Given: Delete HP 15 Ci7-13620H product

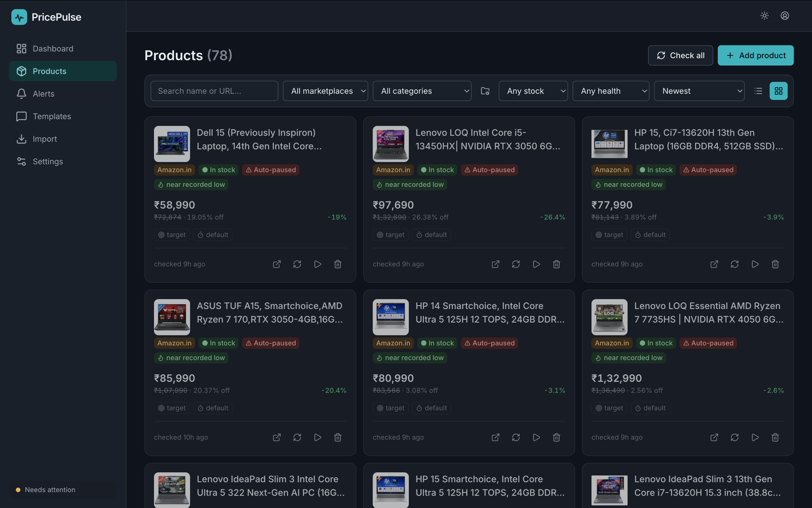Looking at the screenshot, I should coord(775,264).
